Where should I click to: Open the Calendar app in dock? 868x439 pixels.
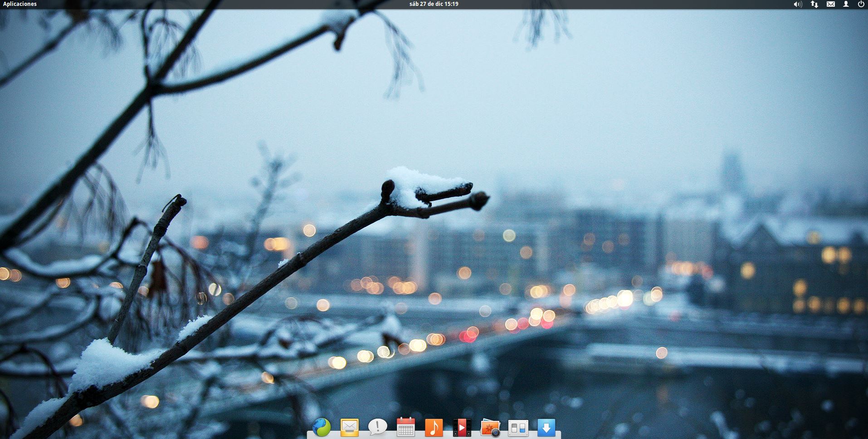point(405,427)
